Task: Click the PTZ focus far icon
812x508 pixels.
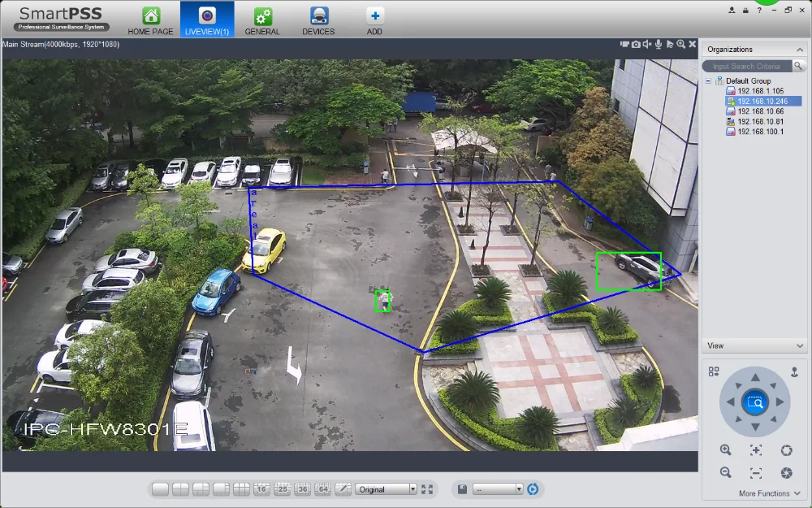Action: [x=756, y=450]
